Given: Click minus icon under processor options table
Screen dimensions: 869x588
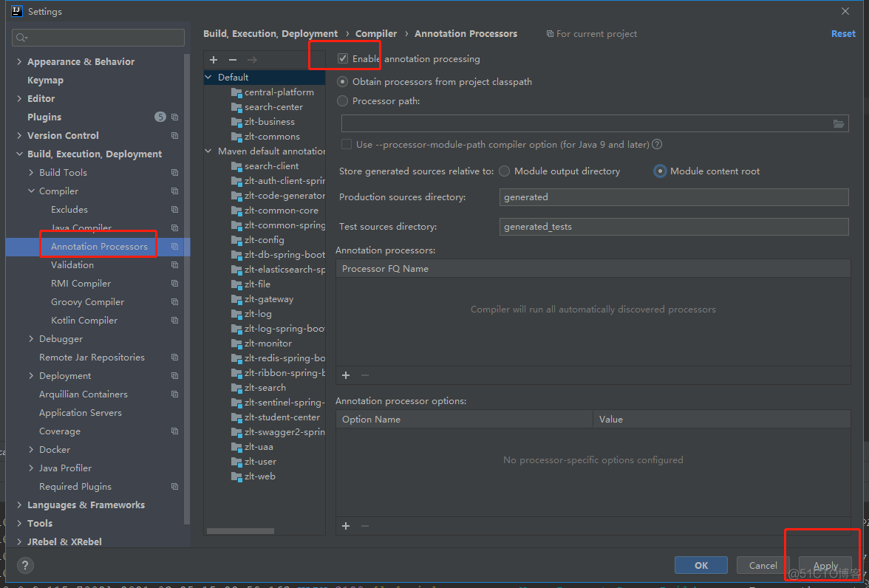Looking at the screenshot, I should [365, 525].
